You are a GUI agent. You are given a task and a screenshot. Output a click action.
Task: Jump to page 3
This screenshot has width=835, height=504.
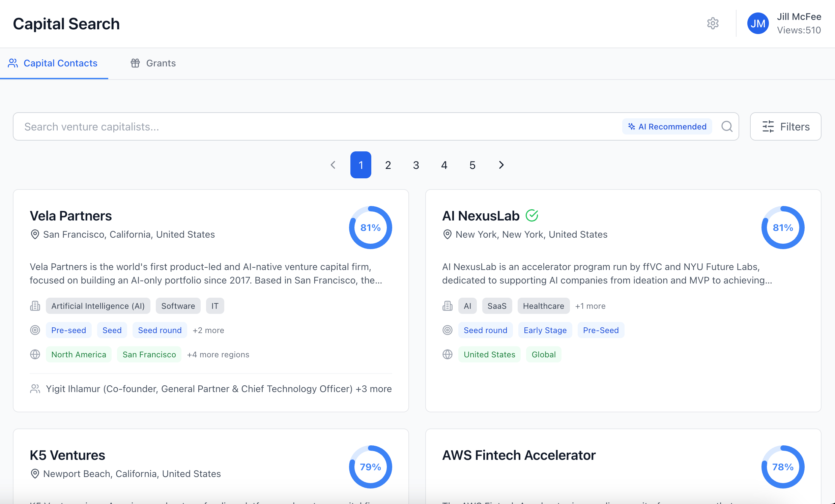point(416,165)
